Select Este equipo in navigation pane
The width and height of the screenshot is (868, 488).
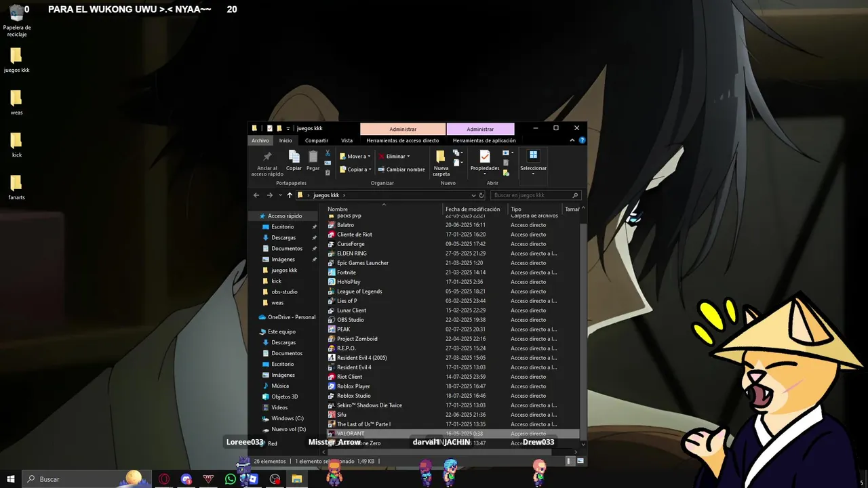[x=281, y=332]
